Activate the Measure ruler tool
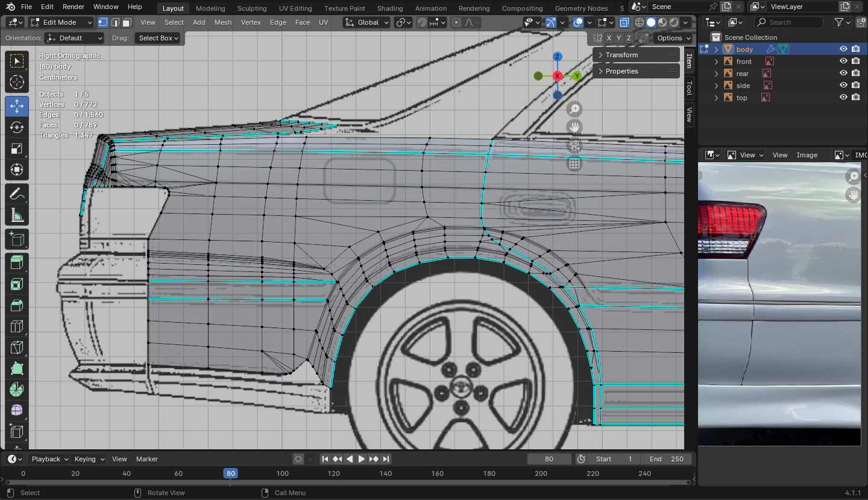Image resolution: width=868 pixels, height=500 pixels. pyautogui.click(x=17, y=215)
